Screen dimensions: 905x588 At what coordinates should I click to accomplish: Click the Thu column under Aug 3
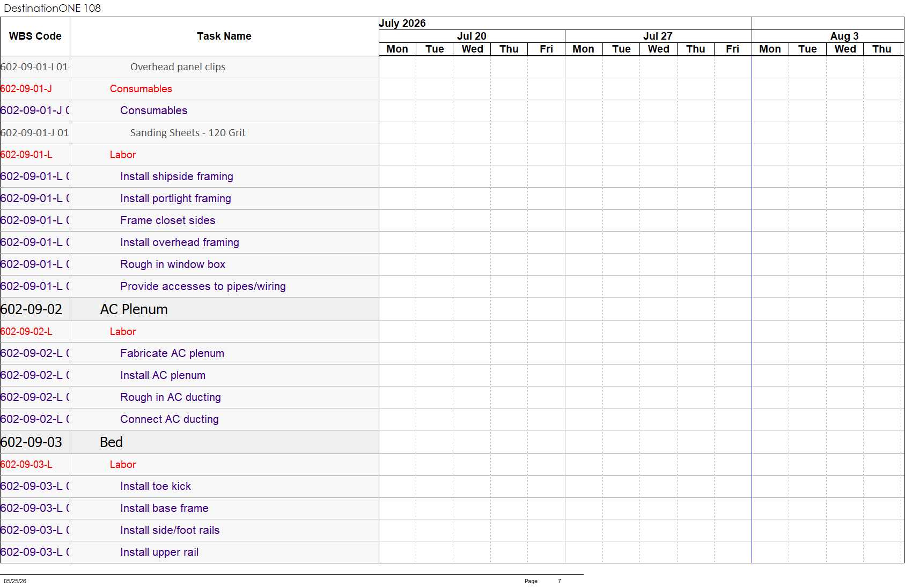[882, 49]
